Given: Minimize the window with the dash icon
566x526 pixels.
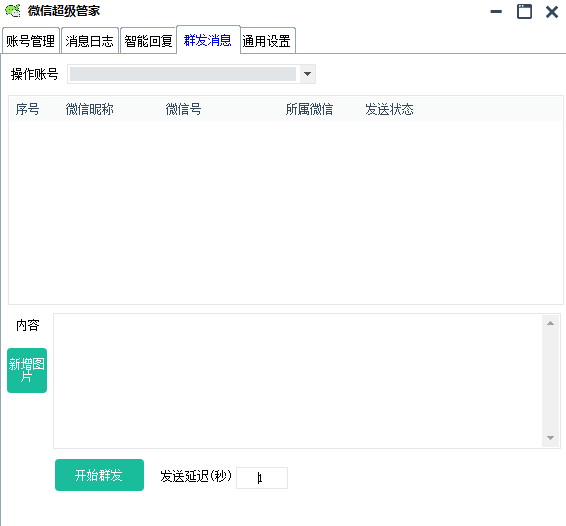Looking at the screenshot, I should click(x=496, y=12).
